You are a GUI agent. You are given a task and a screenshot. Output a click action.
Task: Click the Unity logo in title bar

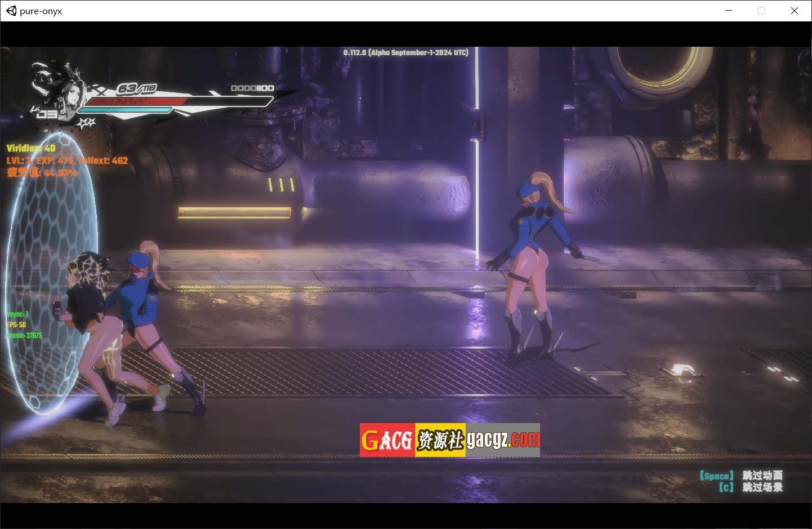[x=11, y=11]
